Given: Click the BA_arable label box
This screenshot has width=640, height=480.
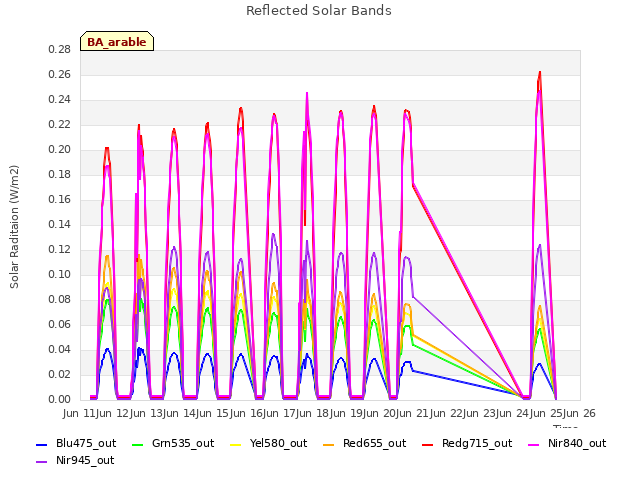Looking at the screenshot, I should pyautogui.click(x=117, y=41).
